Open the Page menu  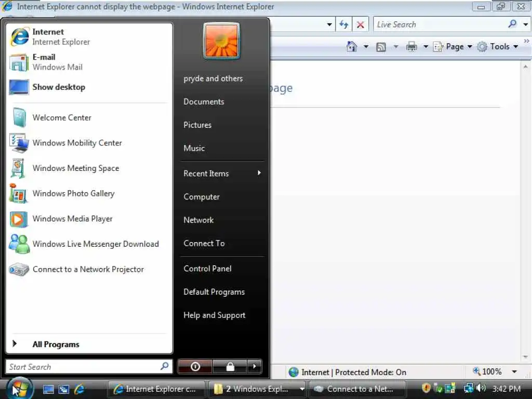point(453,46)
